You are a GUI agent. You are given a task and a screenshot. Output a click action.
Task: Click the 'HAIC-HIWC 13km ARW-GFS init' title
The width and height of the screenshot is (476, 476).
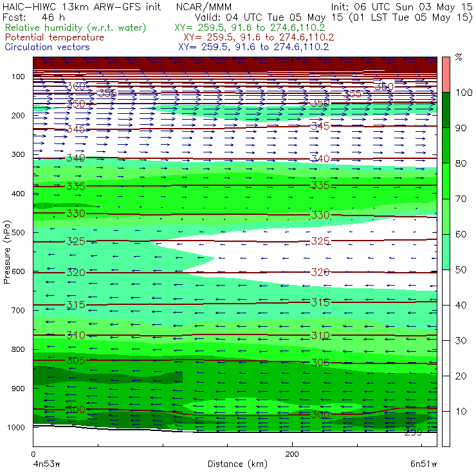point(82,7)
